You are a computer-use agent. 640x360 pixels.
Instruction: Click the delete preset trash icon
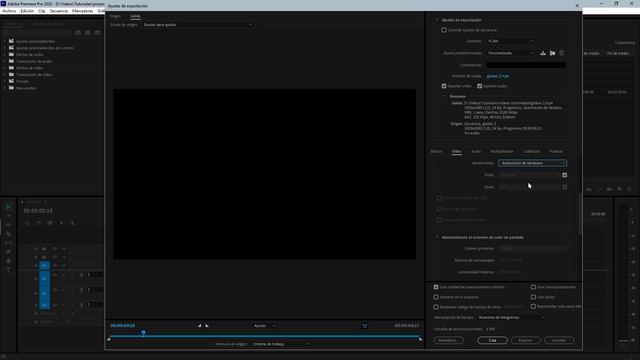(562, 53)
